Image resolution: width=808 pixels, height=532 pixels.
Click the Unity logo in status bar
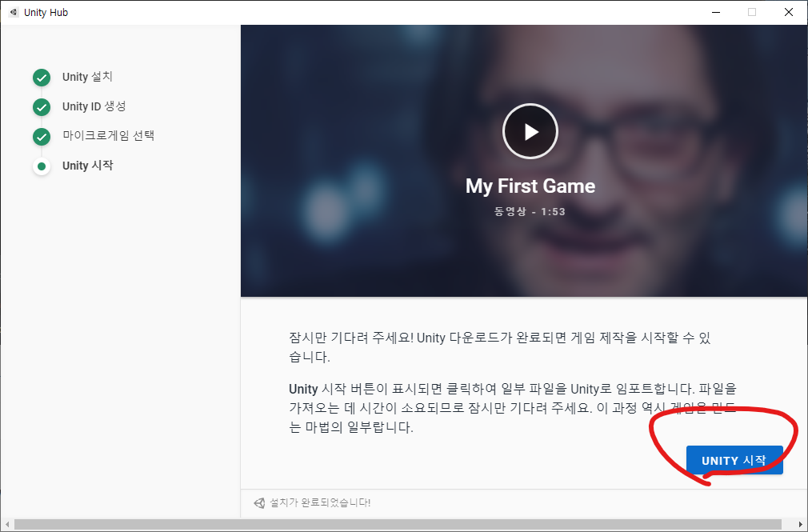point(259,502)
